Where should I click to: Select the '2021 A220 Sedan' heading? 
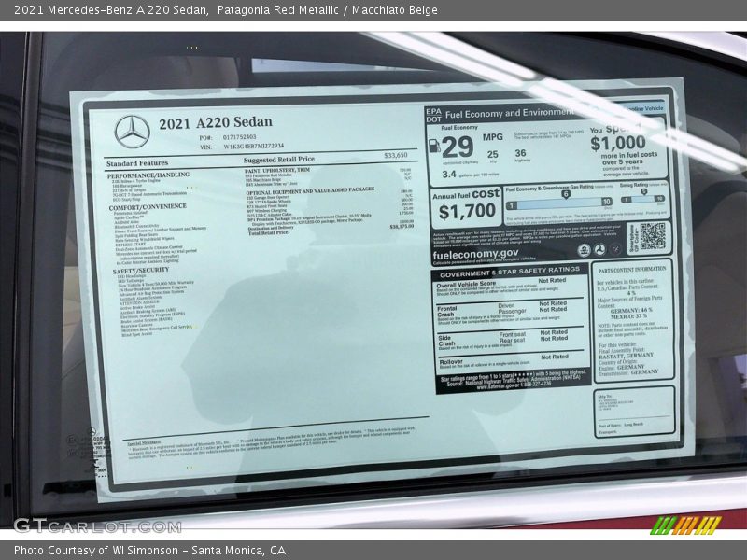click(x=216, y=123)
